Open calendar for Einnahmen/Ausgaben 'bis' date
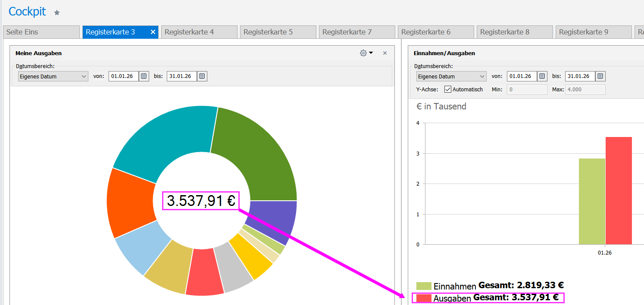The height and width of the screenshot is (305, 644). pyautogui.click(x=600, y=76)
